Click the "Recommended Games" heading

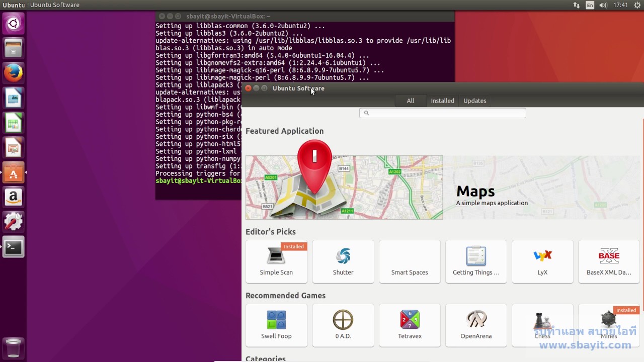click(x=285, y=296)
